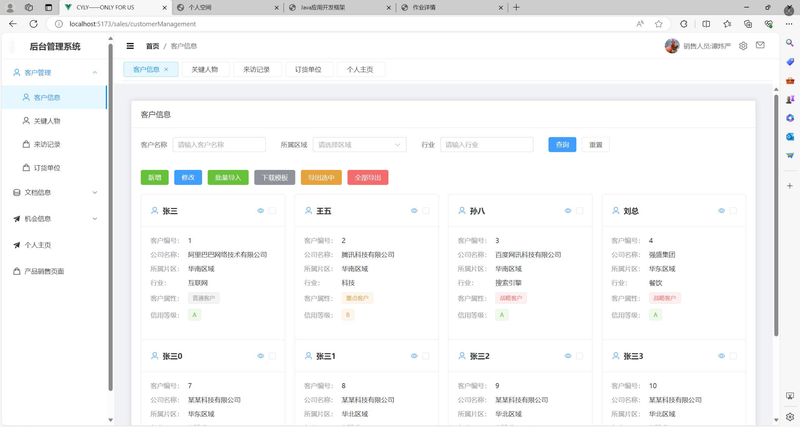The image size is (800, 427).
Task: Switch to 个人空间 browser tab
Action: 227,8
